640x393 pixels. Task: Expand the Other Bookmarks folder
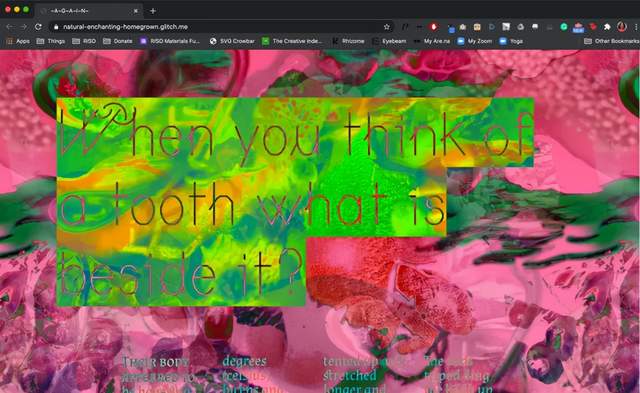(x=611, y=41)
